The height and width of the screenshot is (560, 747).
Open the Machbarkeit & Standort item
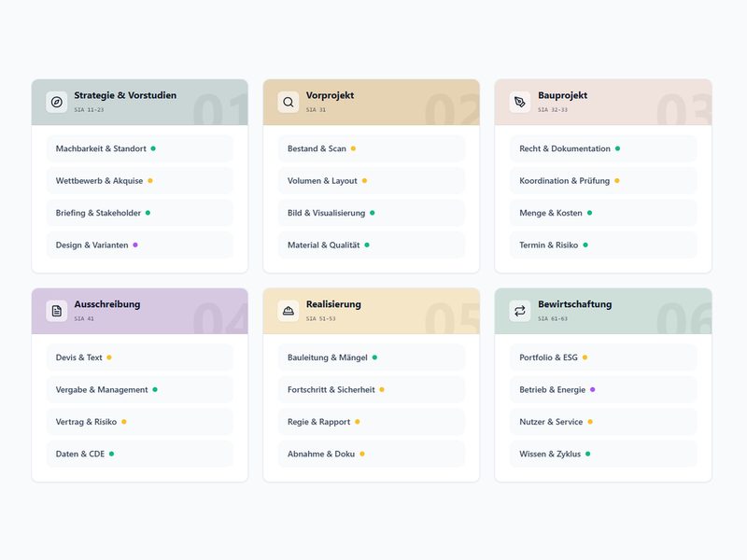click(x=140, y=148)
